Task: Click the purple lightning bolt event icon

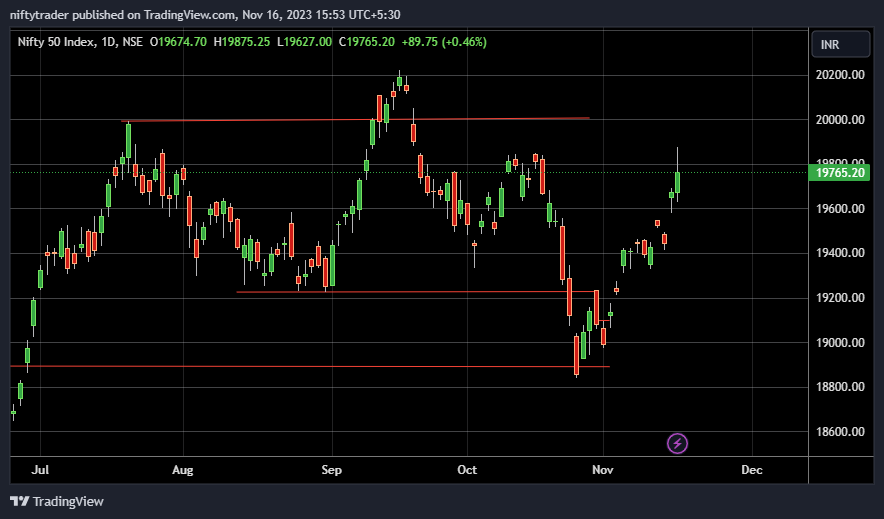Action: click(x=677, y=443)
